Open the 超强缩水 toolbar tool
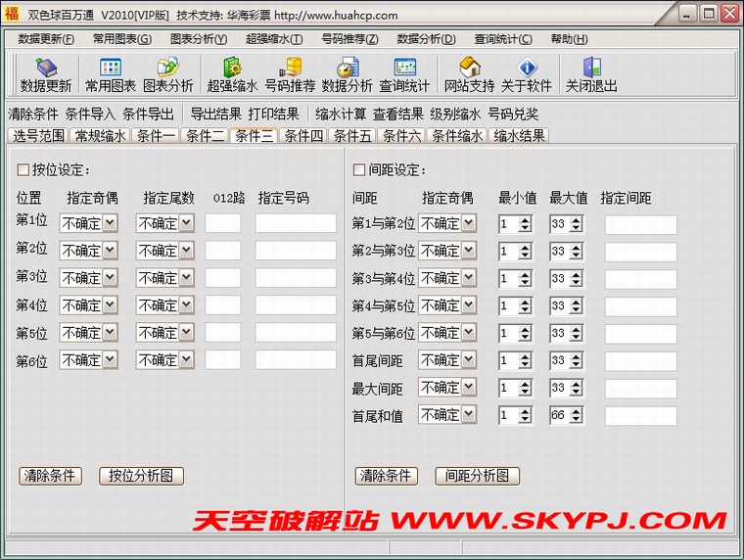 click(x=232, y=74)
